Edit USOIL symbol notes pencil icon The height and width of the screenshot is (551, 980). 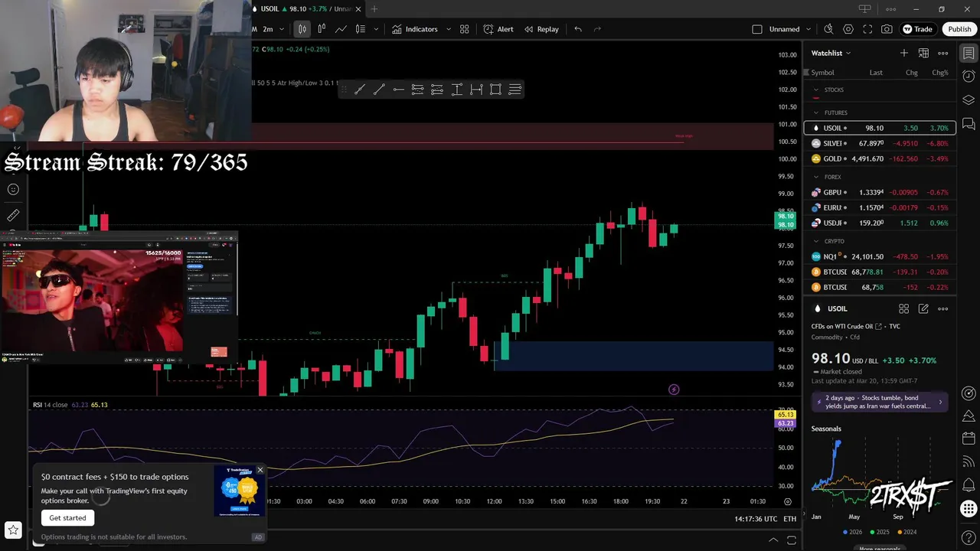click(x=923, y=308)
